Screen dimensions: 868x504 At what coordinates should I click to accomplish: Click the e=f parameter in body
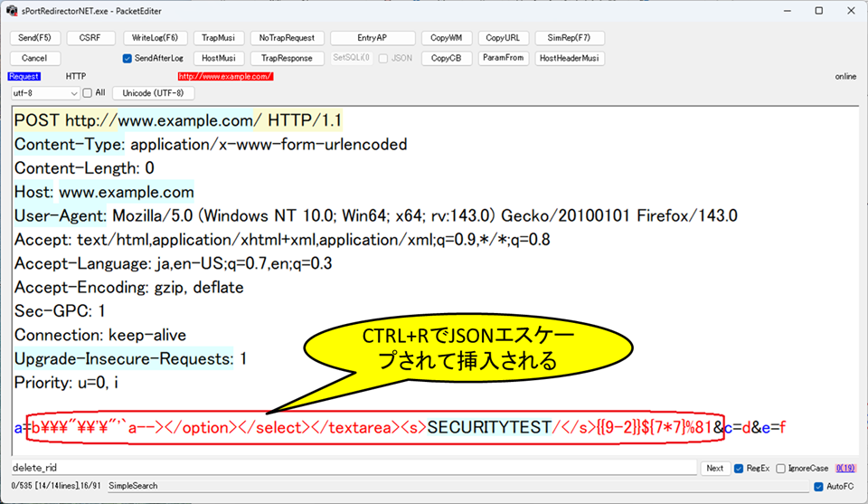pyautogui.click(x=773, y=428)
